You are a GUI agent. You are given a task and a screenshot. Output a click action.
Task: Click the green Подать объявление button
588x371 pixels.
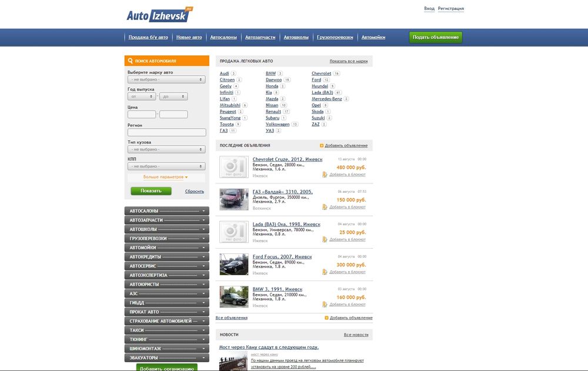click(436, 37)
